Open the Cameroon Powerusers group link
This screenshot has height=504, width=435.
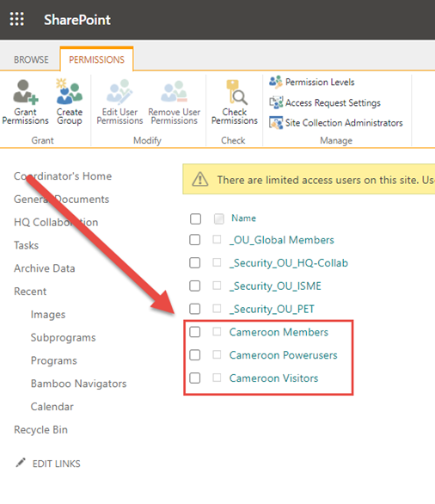(283, 355)
